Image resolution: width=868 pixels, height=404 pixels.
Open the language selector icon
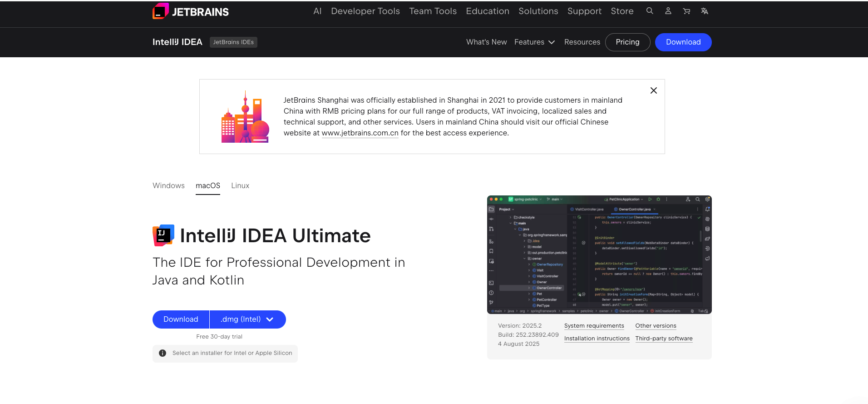coord(705,11)
